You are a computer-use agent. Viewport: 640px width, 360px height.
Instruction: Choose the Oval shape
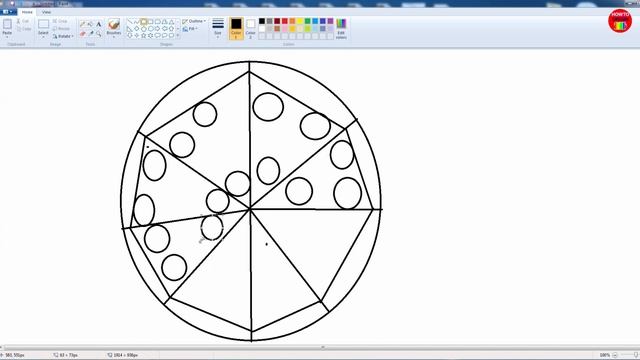tap(144, 22)
